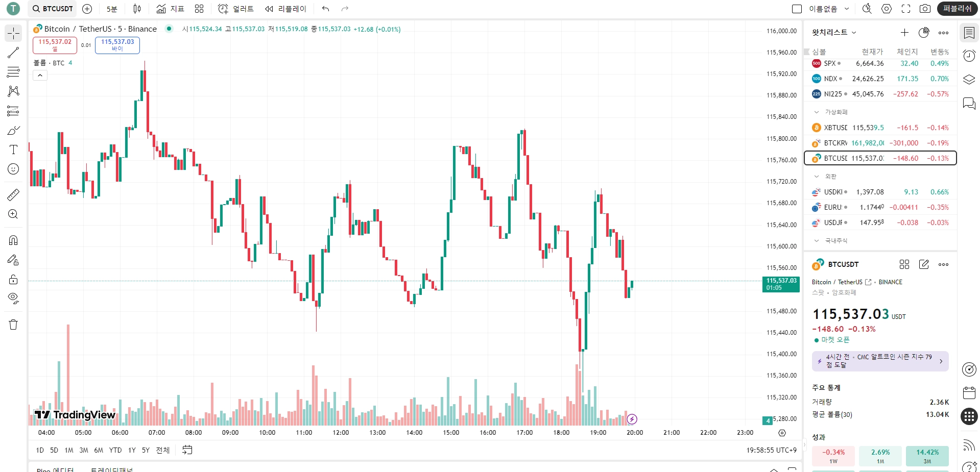
Task: Expand the watchlist name dropdown
Action: point(834,33)
